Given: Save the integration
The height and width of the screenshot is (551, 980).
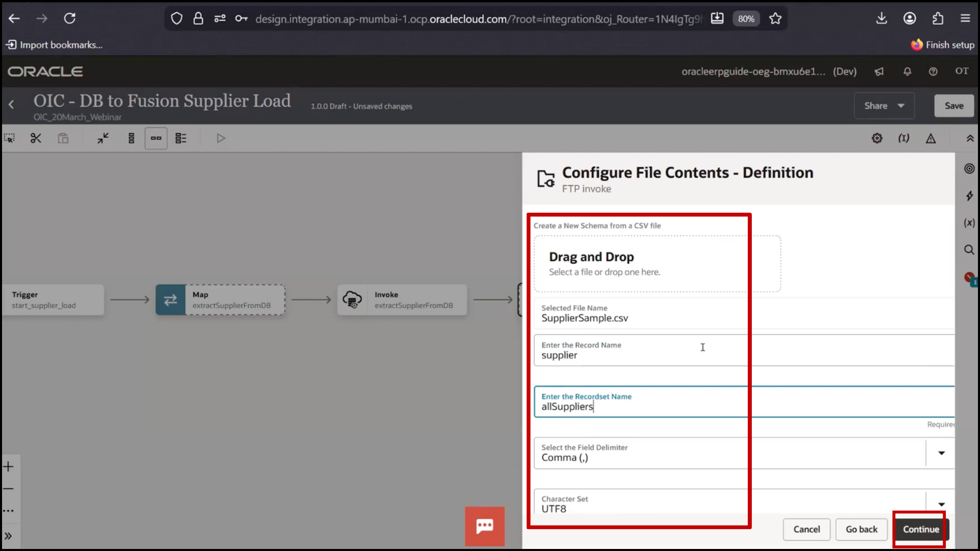Looking at the screenshot, I should pos(954,106).
